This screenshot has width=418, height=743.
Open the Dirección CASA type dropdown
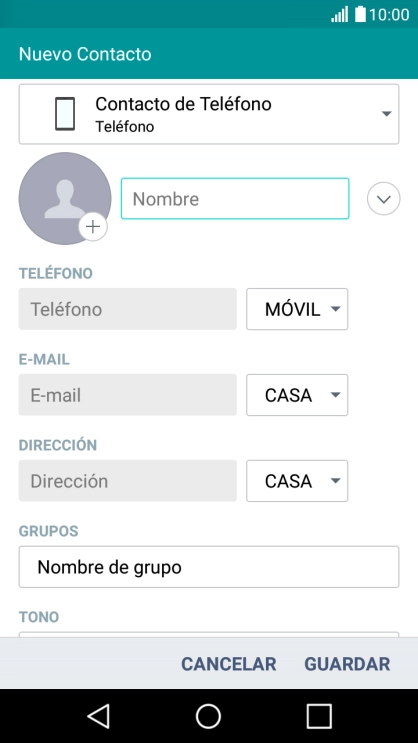coord(297,480)
